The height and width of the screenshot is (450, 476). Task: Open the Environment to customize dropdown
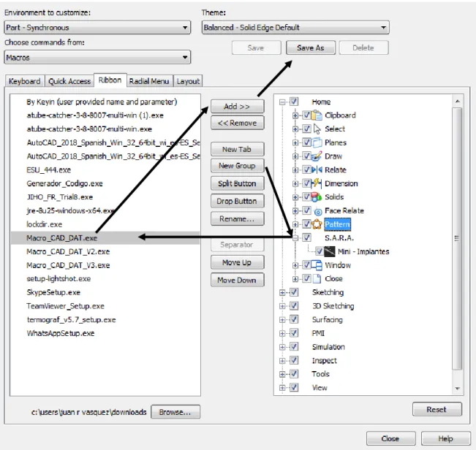pos(97,28)
